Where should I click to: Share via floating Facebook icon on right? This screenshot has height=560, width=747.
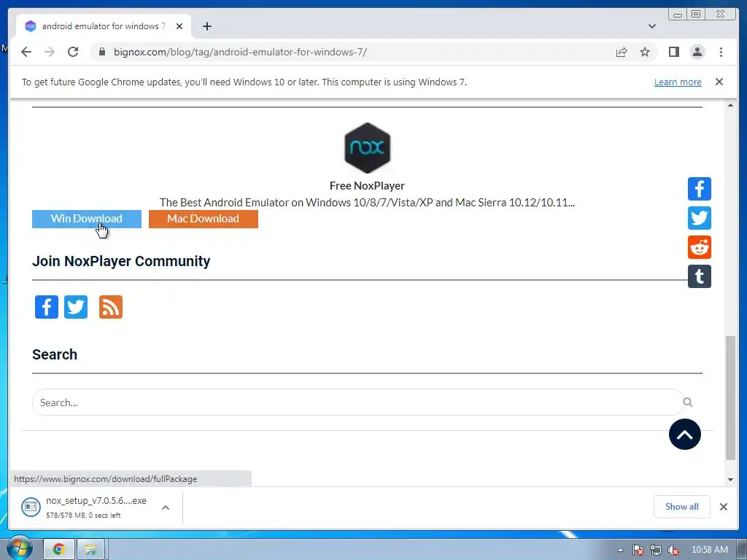pos(700,189)
